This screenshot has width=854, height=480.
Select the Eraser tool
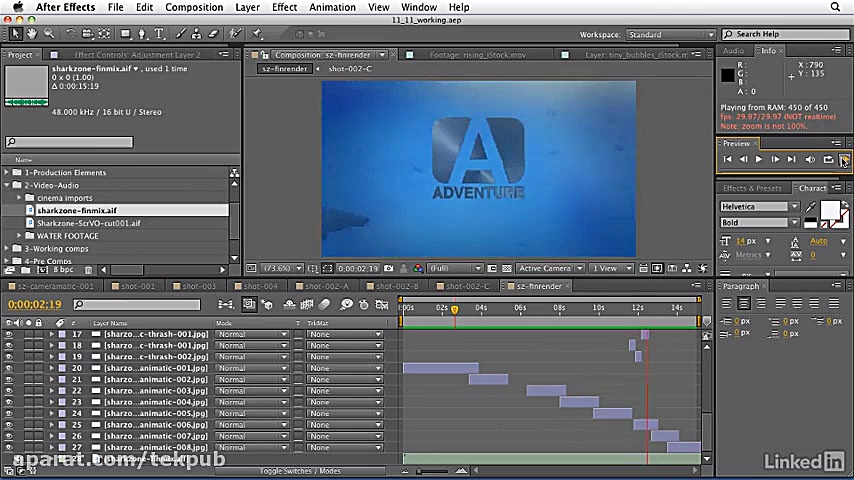[213, 34]
